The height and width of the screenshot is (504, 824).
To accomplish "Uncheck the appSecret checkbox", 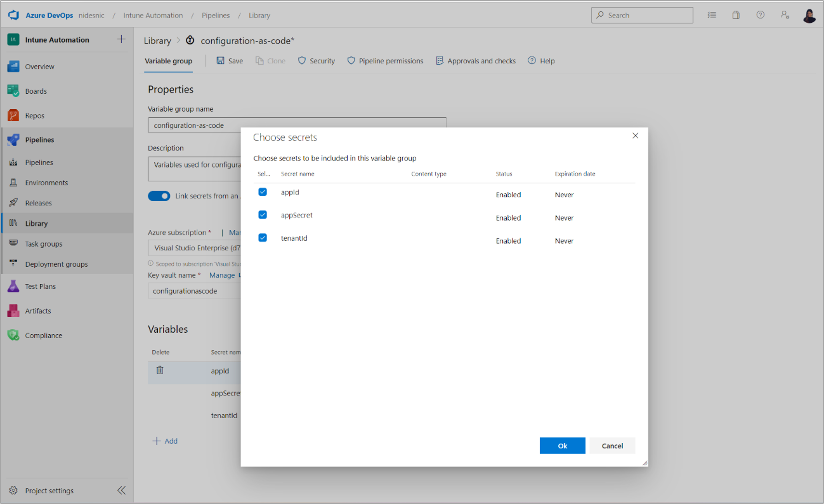I will pyautogui.click(x=263, y=215).
